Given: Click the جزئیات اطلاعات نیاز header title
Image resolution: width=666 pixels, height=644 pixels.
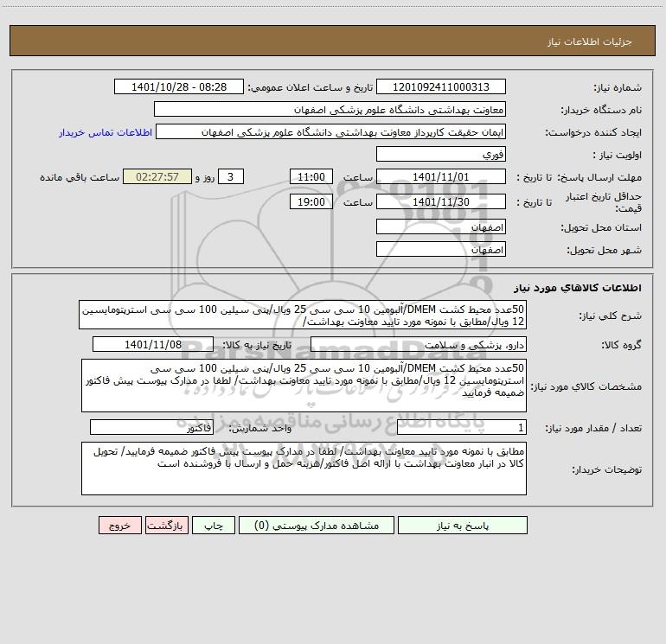Looking at the screenshot, I should (589, 41).
